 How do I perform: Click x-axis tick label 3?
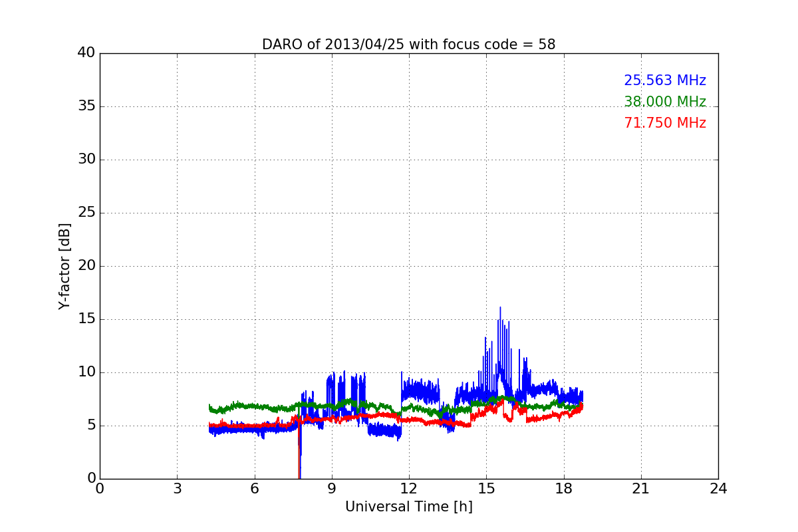(177, 489)
